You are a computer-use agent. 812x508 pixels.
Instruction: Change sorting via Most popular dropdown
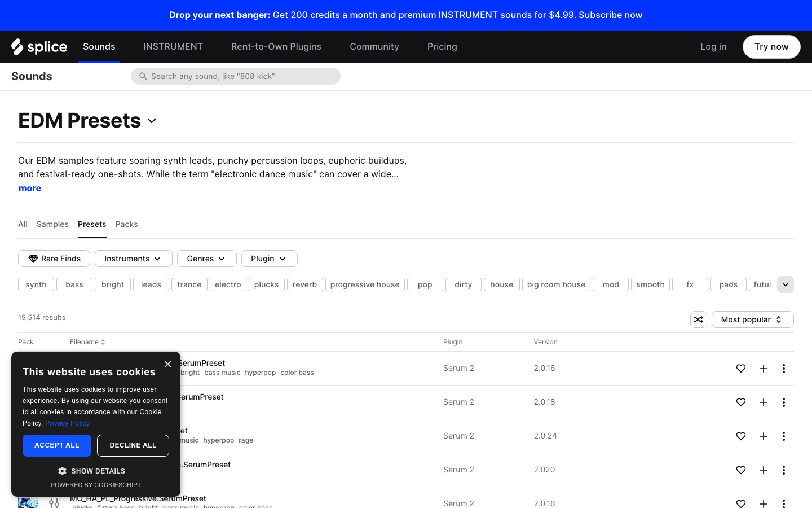(753, 319)
